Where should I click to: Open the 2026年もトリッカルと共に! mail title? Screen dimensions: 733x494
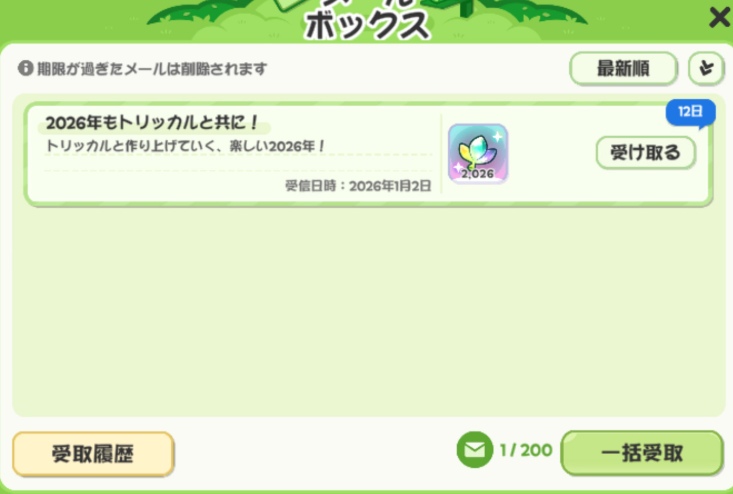pyautogui.click(x=152, y=123)
